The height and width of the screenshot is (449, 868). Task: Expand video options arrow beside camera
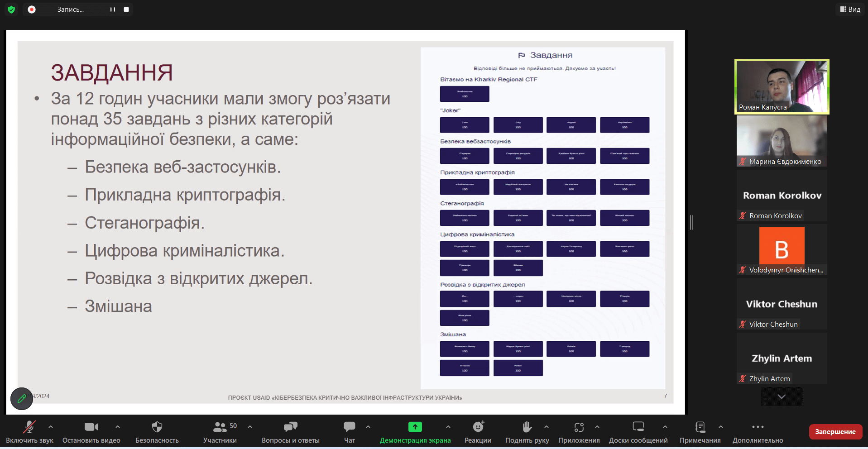[118, 426]
